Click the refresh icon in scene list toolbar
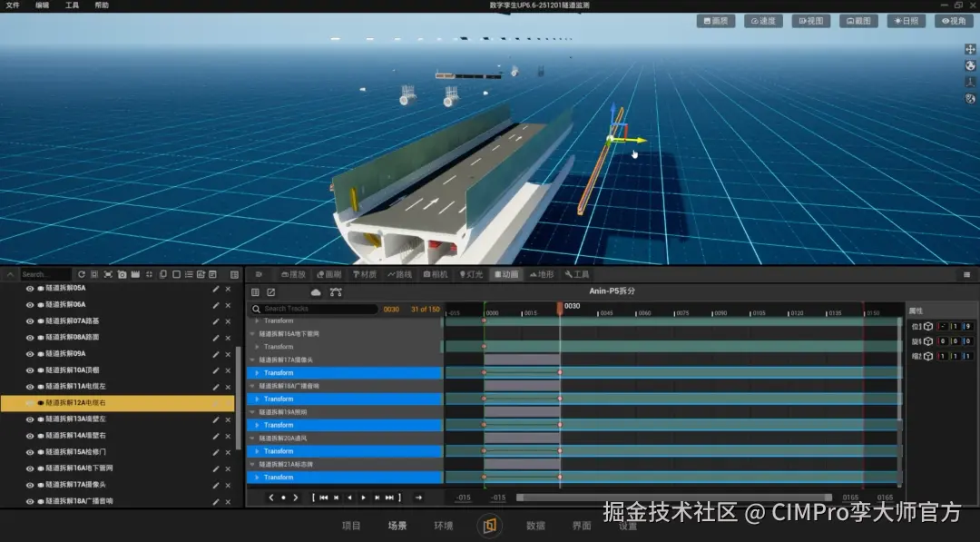980x542 pixels. coord(82,274)
